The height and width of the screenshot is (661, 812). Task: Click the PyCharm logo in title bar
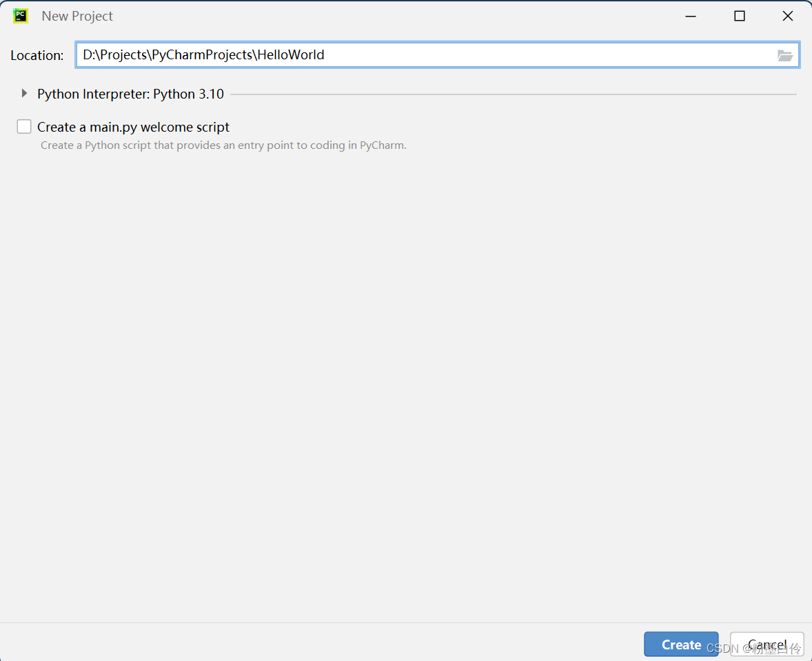[x=21, y=16]
